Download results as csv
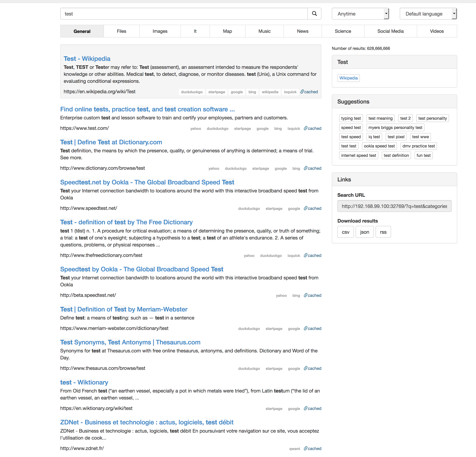The width and height of the screenshot is (476, 457). coord(345,232)
